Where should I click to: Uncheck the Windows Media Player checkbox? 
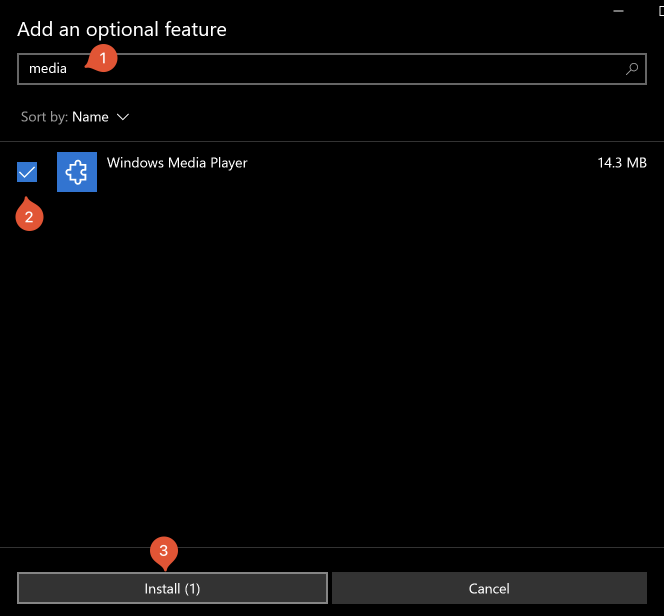pos(27,172)
